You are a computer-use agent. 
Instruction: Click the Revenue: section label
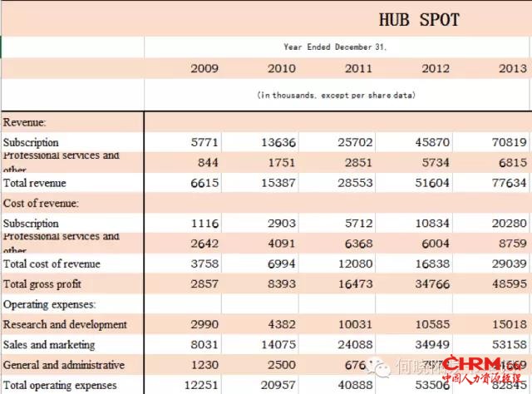(x=25, y=122)
